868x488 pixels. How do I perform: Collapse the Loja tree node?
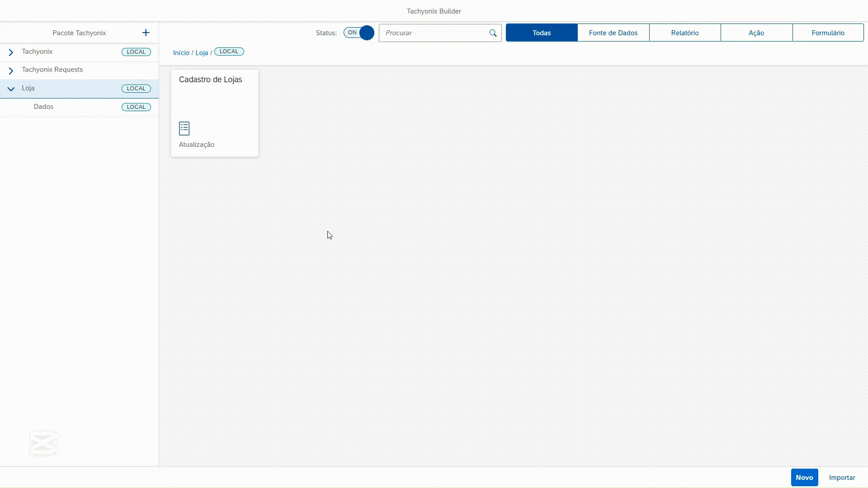[11, 89]
